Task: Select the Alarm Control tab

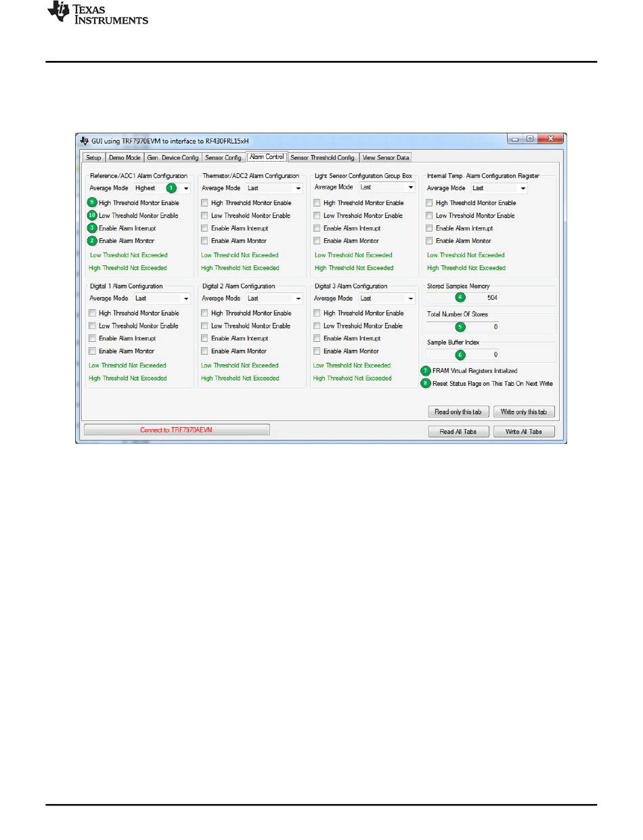Action: [x=267, y=156]
